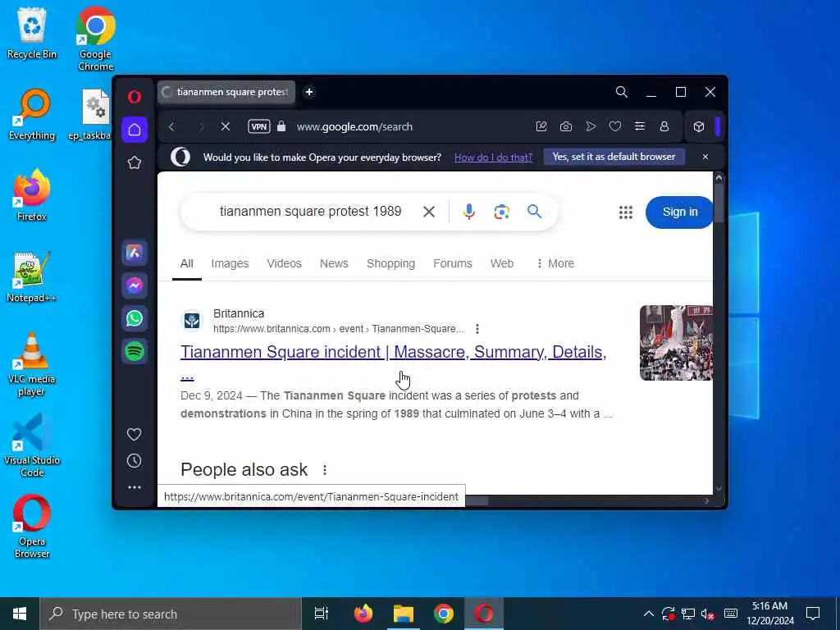This screenshot has width=840, height=630.
Task: Add page to bookmarks with heart icon
Action: click(x=615, y=126)
